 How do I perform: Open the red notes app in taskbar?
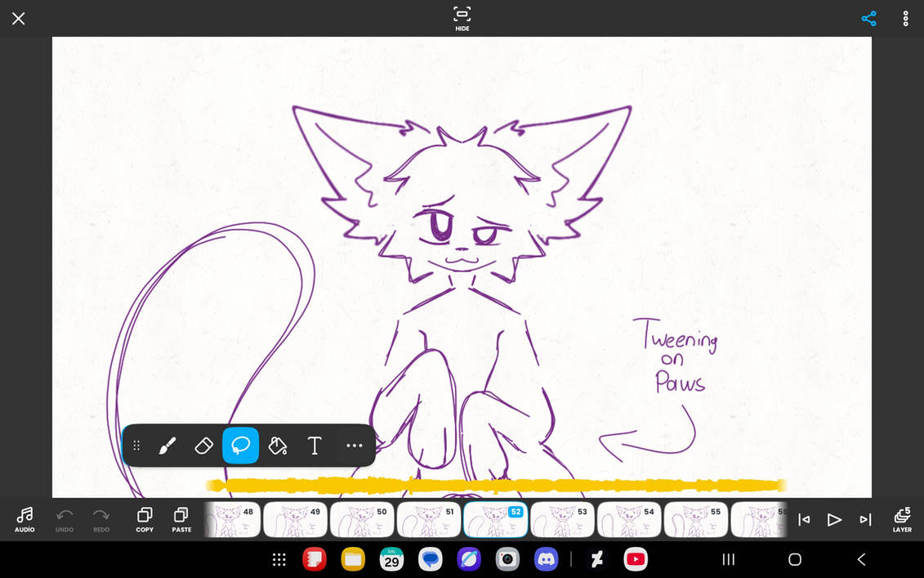coord(314,559)
